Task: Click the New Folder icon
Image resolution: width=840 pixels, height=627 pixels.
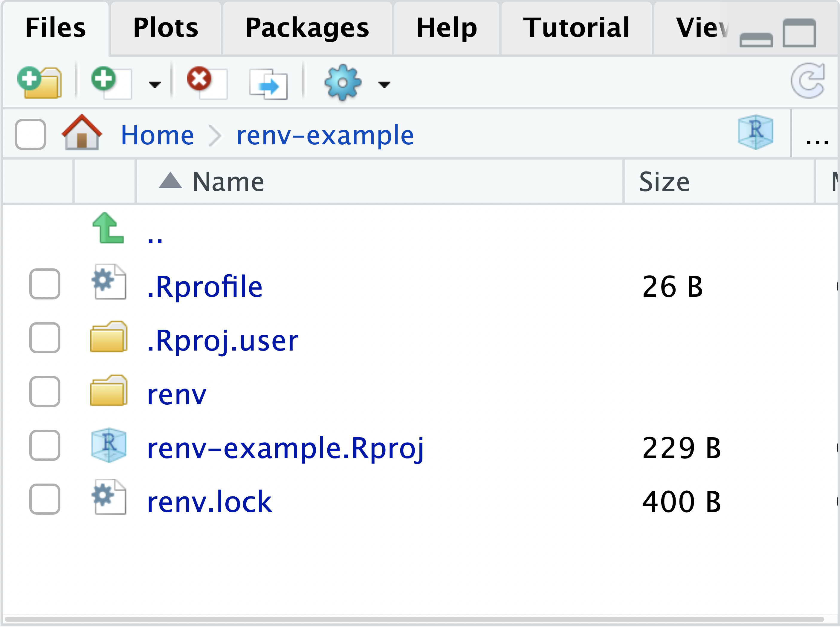Action: click(40, 82)
